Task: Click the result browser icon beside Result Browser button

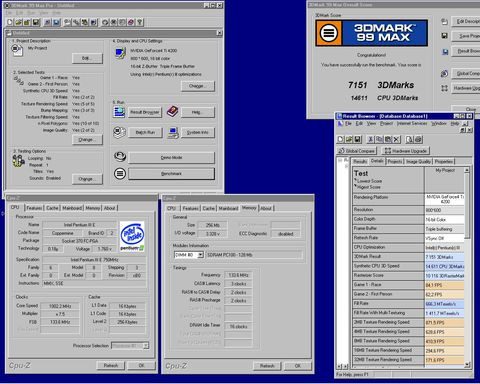Action: click(119, 112)
